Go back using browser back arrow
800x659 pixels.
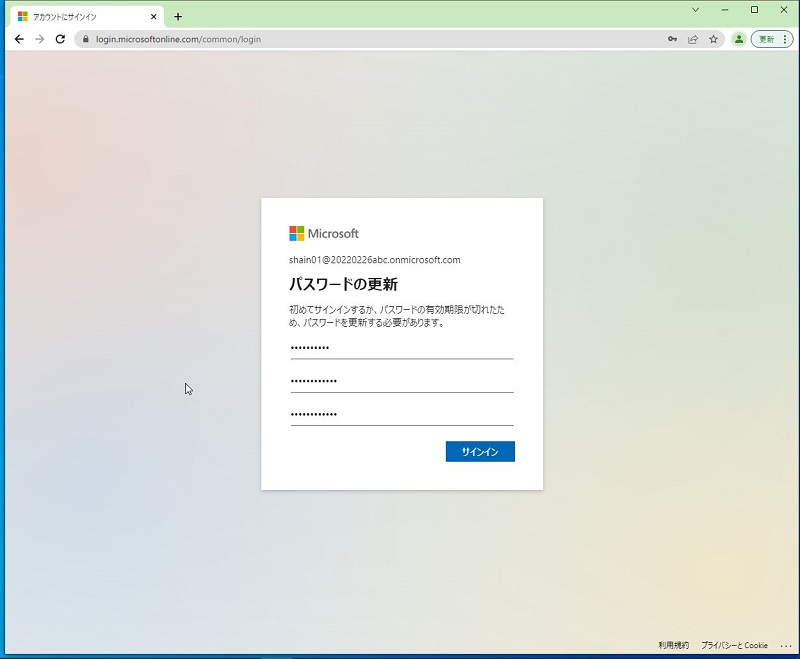click(x=19, y=39)
